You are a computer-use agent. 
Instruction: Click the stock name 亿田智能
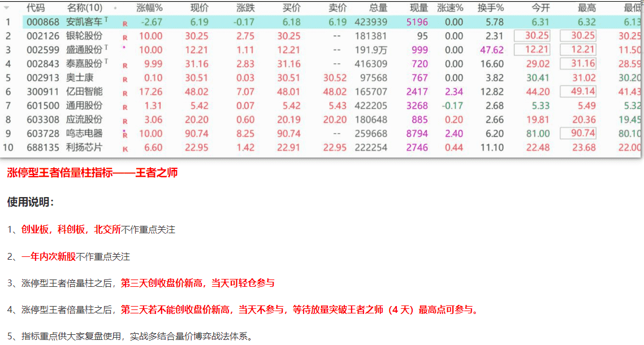coord(84,92)
